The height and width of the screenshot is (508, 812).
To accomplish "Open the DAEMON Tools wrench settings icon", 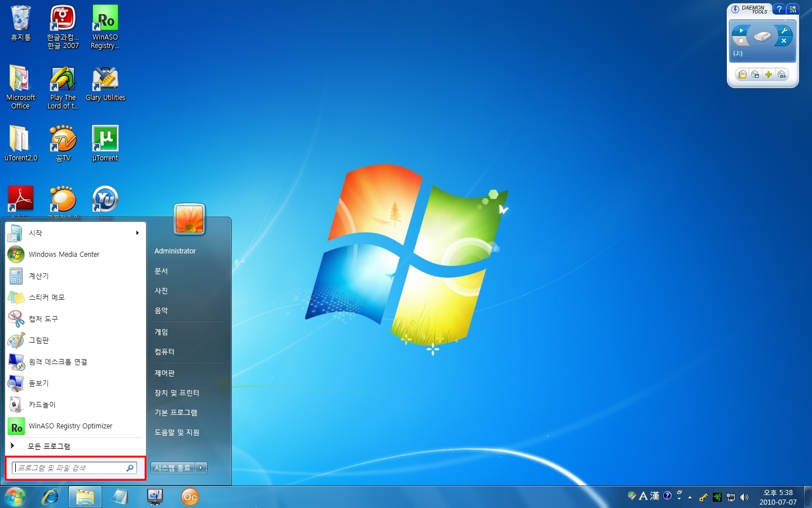I will coord(784,30).
